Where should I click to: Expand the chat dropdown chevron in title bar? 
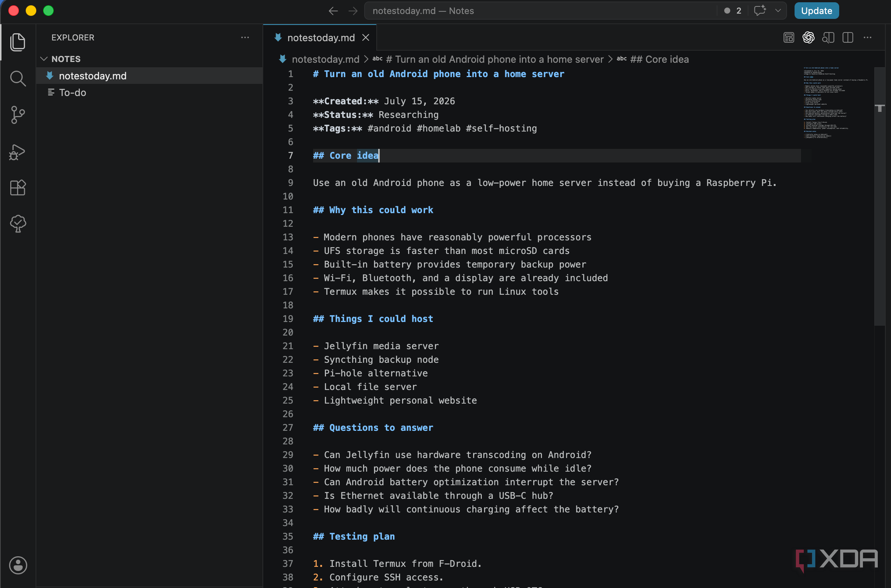(778, 11)
